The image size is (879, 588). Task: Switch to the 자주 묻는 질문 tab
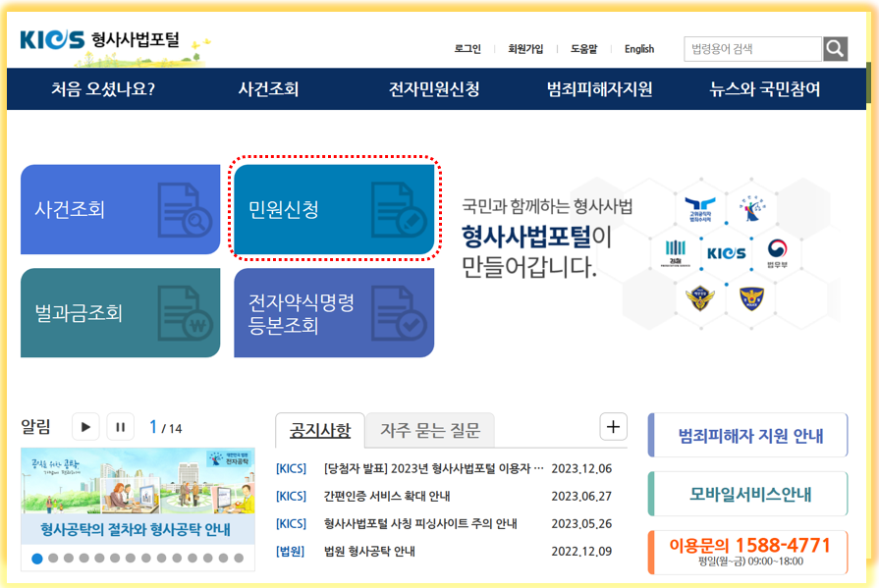[x=429, y=431]
